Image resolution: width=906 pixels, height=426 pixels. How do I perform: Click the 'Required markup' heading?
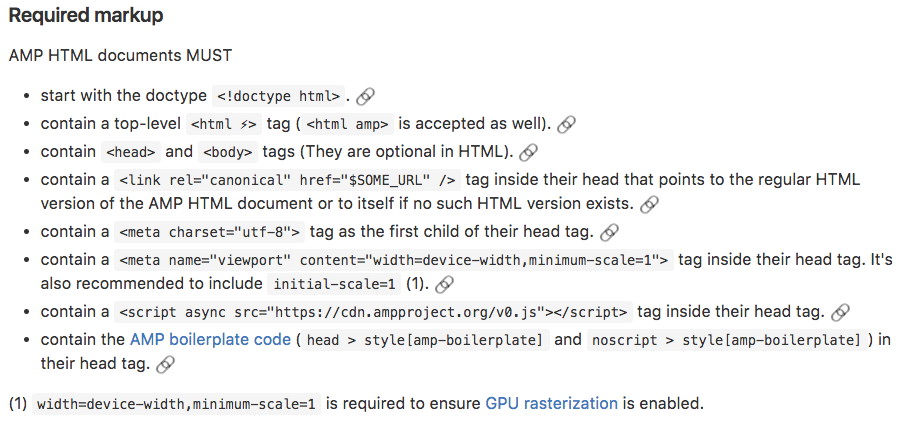click(x=86, y=16)
